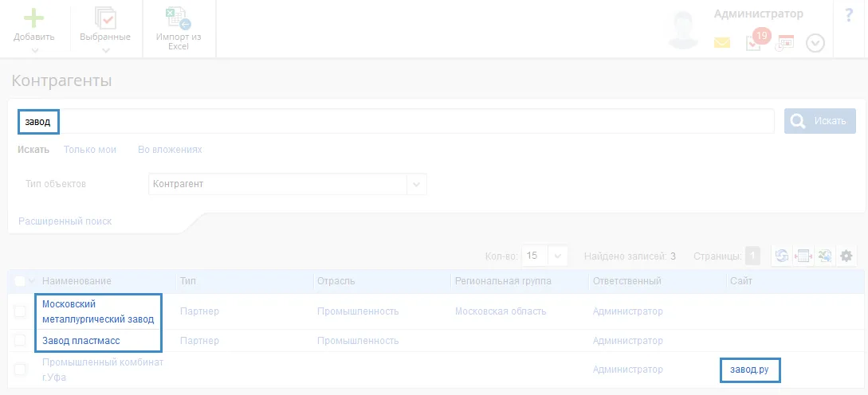The width and height of the screenshot is (868, 395).
Task: Expand the arrow under Выбранные
Action: 105,50
